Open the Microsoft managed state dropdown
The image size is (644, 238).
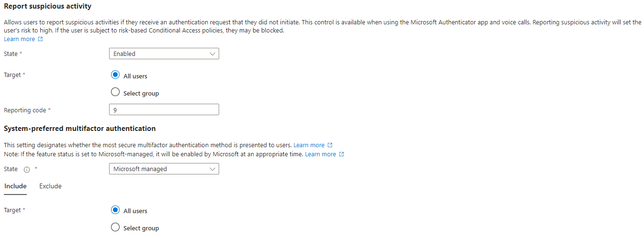click(x=164, y=169)
